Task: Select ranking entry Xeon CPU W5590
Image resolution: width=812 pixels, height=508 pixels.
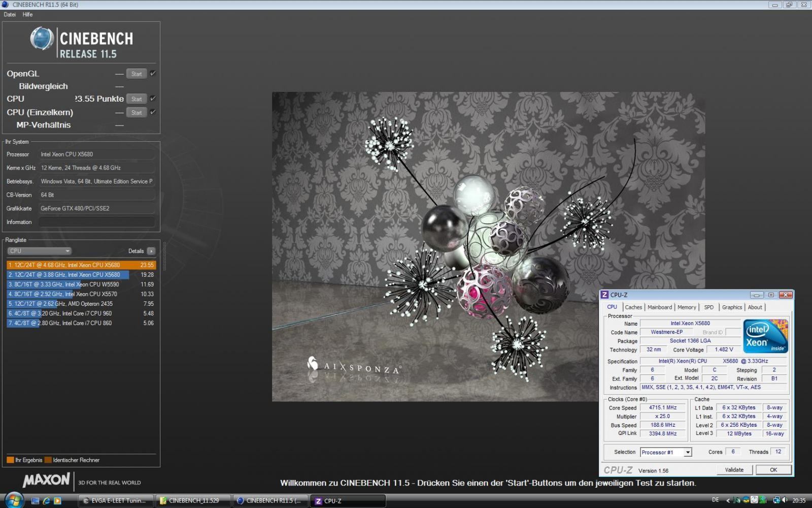Action: tap(81, 284)
